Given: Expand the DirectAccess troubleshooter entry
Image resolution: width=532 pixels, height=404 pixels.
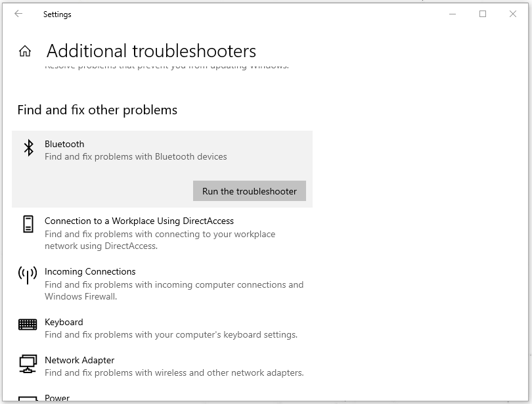Looking at the screenshot, I should click(139, 221).
